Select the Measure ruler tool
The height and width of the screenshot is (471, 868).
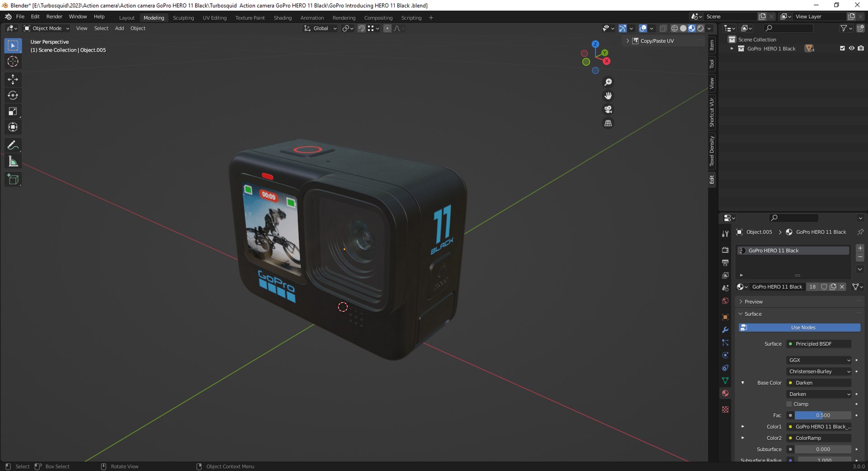pos(13,162)
